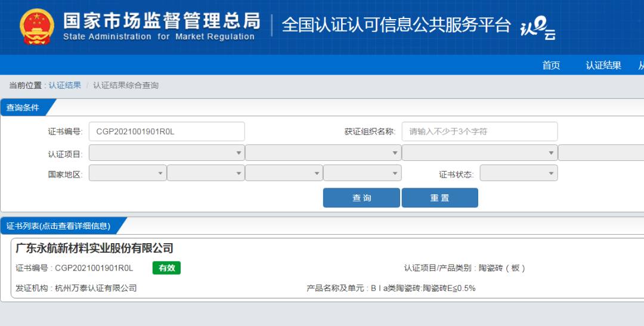Open the third 认证项目 dropdown

pyautogui.click(x=479, y=153)
